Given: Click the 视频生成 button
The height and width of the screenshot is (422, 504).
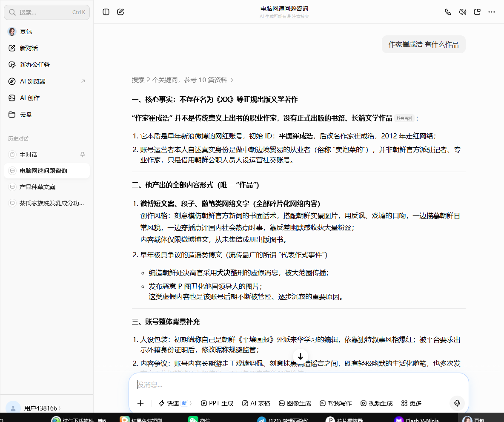Looking at the screenshot, I should (x=377, y=403).
